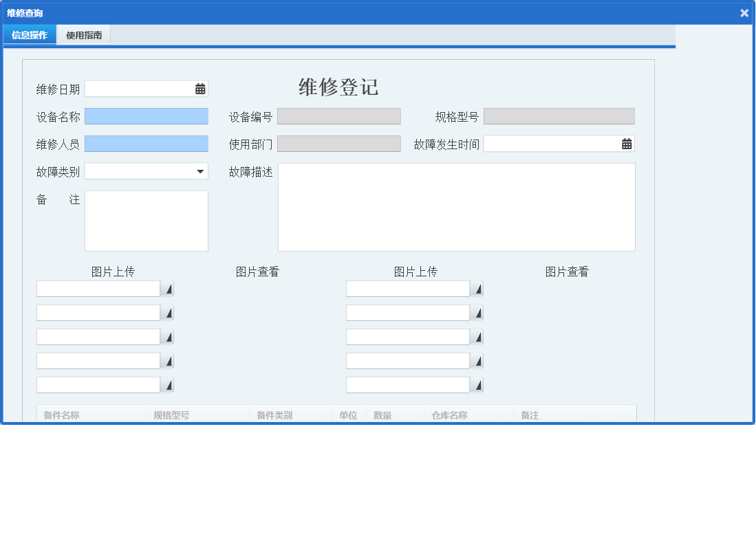This screenshot has width=756, height=541.
Task: Click the bottom upload icon in left 图片上传 column
Action: [x=167, y=384]
